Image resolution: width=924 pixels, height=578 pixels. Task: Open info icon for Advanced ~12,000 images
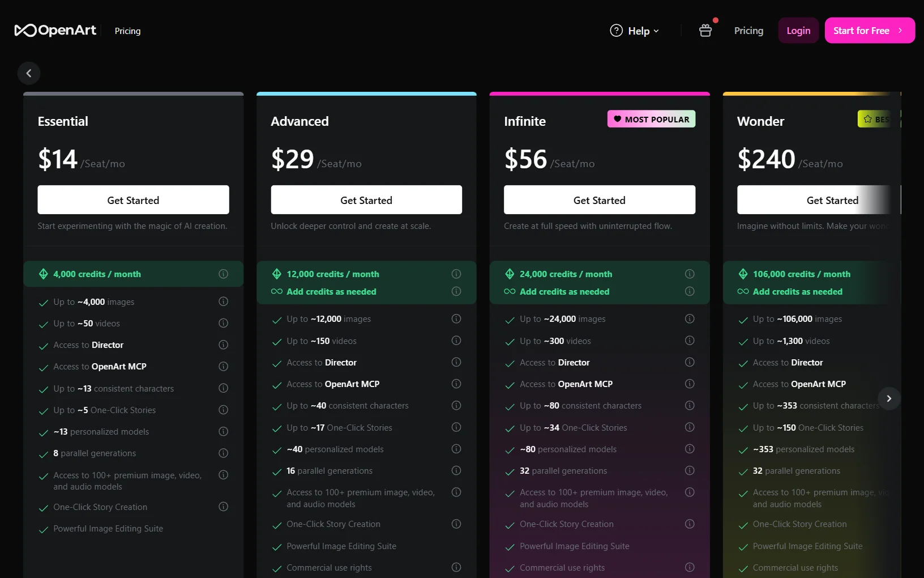[x=456, y=319]
